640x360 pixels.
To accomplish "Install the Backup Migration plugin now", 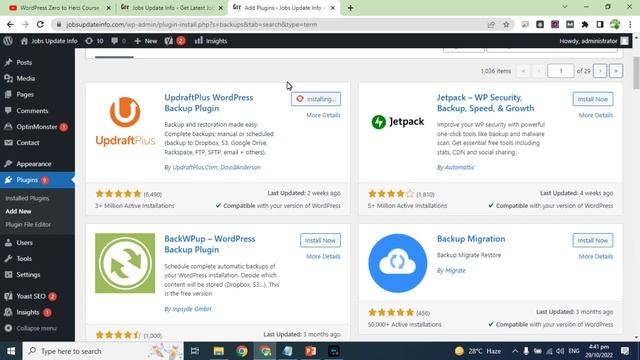I will click(x=593, y=240).
